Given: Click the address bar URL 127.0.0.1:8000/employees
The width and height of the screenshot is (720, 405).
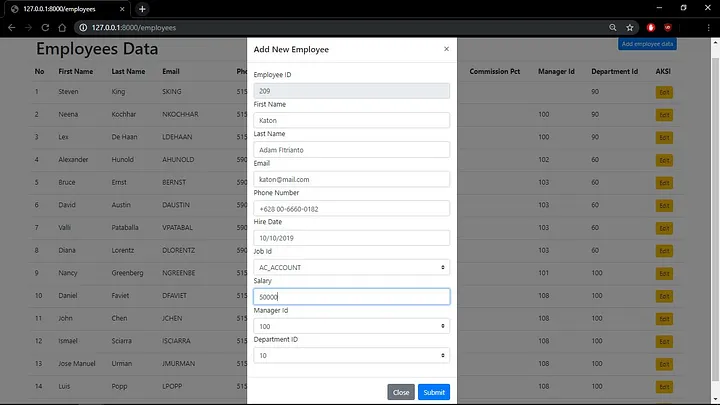Looking at the screenshot, I should pos(134,28).
